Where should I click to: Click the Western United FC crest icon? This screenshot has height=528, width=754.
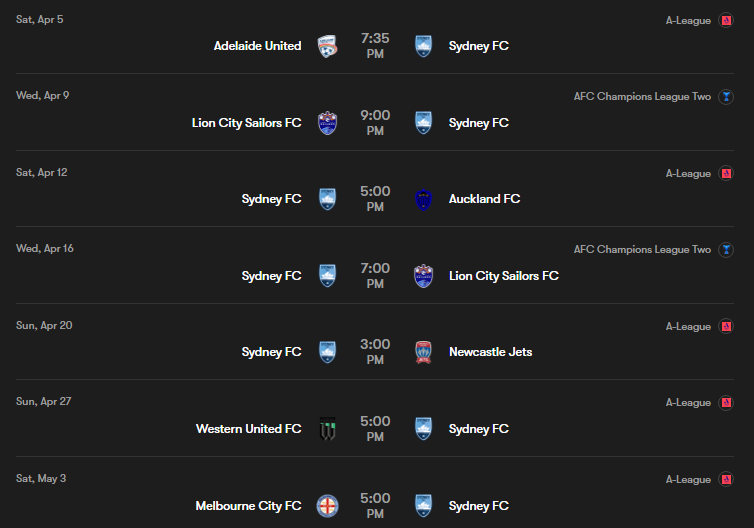tap(327, 429)
